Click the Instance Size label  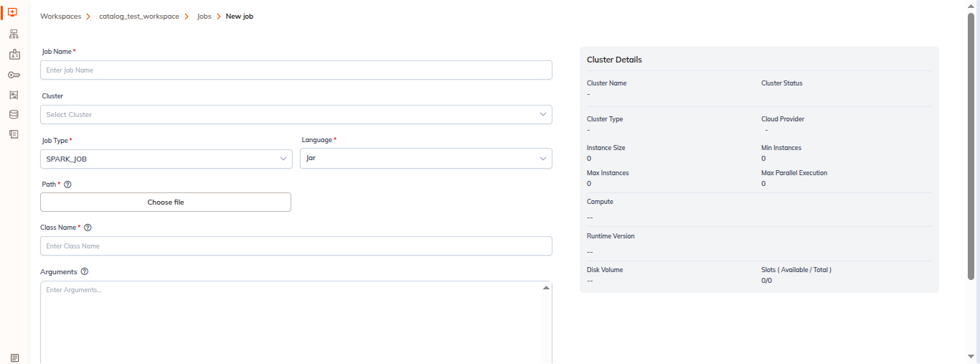pos(606,148)
